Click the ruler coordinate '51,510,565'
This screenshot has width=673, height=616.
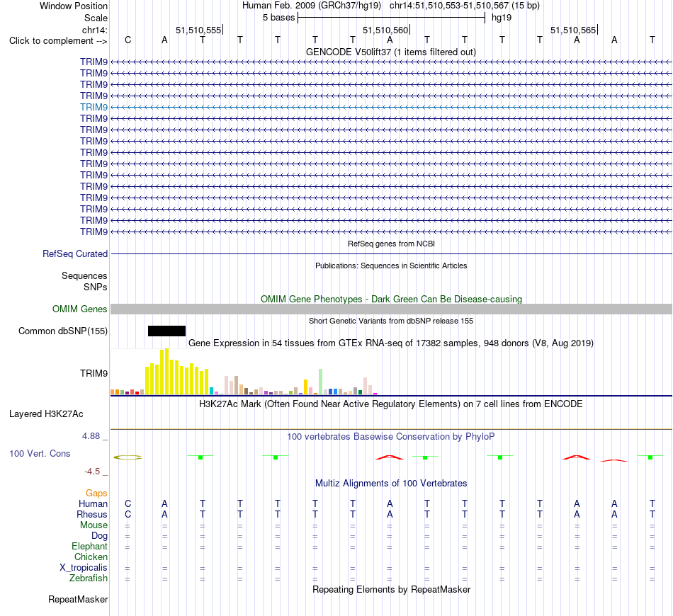coord(573,30)
